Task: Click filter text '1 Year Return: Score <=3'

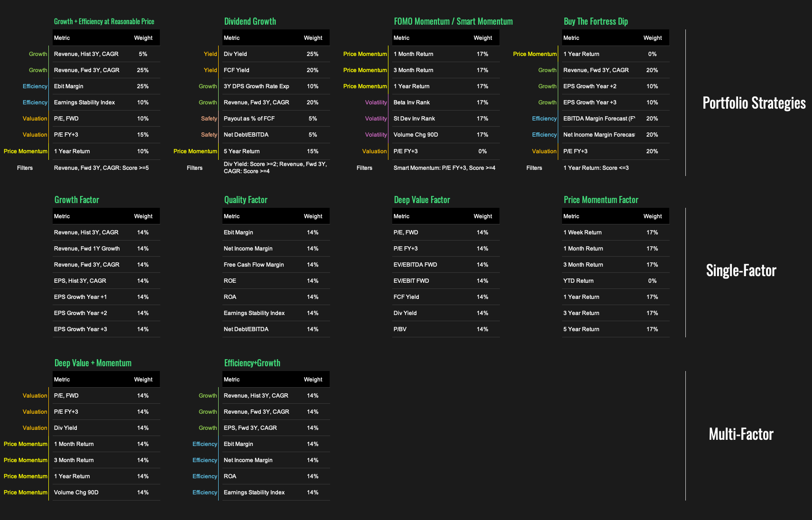Action: coord(596,168)
